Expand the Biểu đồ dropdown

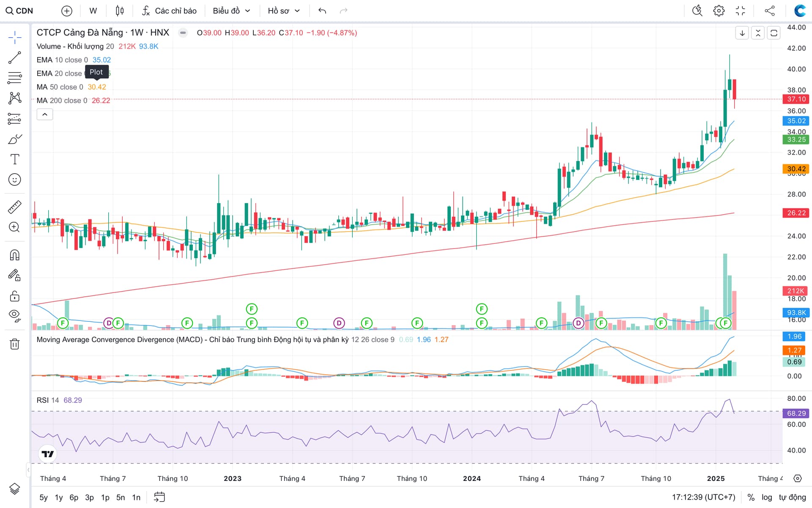pyautogui.click(x=231, y=11)
